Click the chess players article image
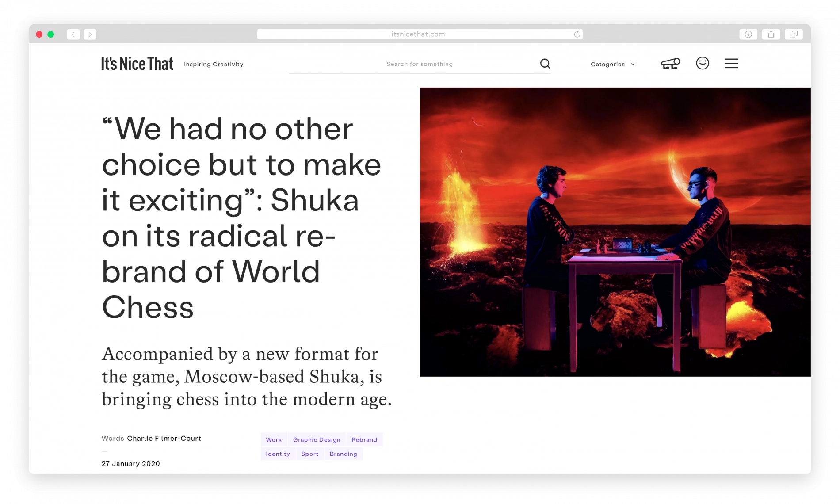 (615, 231)
